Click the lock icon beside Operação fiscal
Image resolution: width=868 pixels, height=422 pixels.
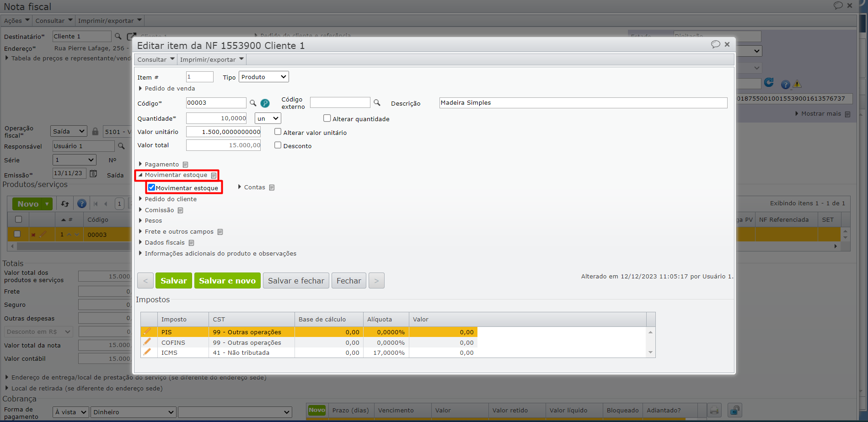coord(95,131)
